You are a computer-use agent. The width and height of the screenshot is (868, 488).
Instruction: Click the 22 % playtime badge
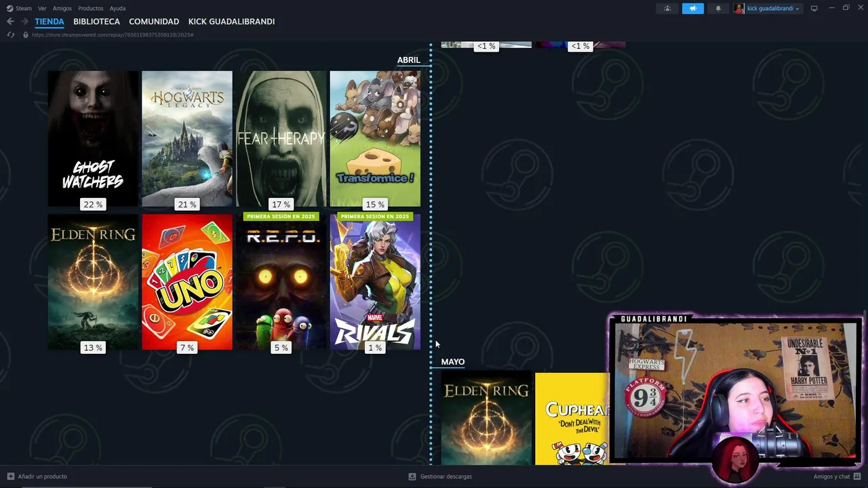tap(93, 205)
